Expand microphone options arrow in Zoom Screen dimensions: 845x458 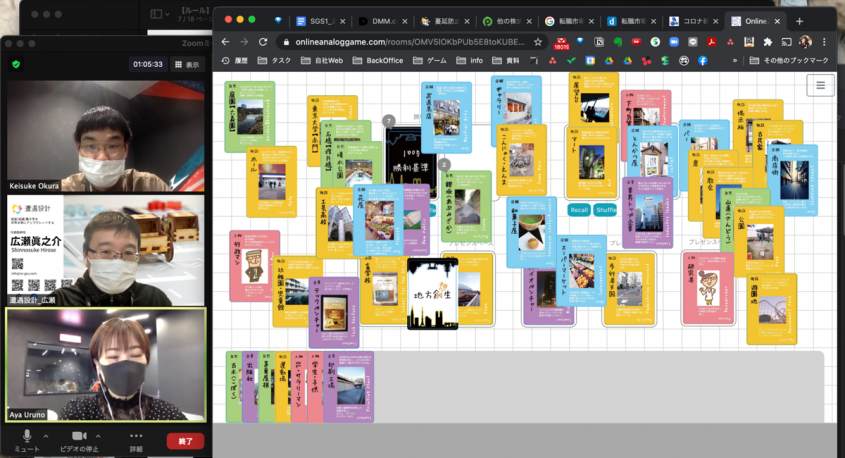(x=48, y=436)
